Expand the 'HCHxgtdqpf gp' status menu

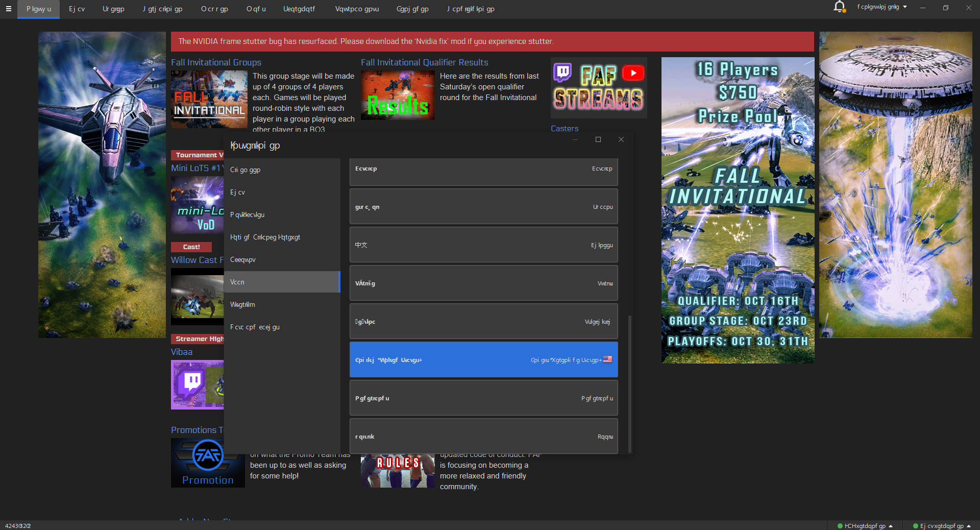click(865, 526)
